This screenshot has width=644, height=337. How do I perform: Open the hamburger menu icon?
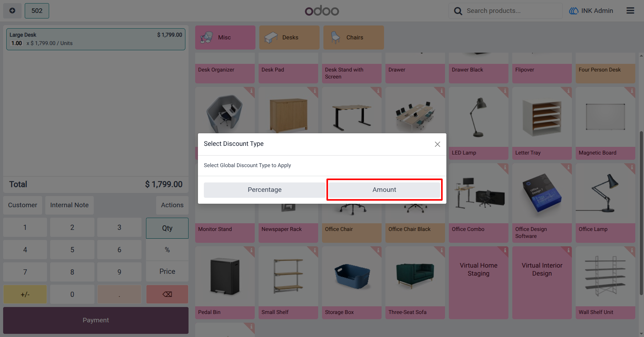click(x=630, y=11)
